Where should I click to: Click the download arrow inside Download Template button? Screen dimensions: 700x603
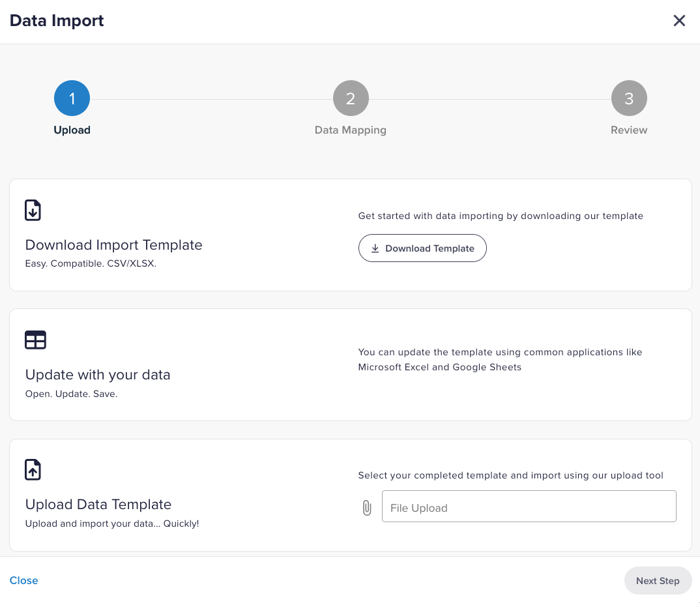(x=375, y=248)
